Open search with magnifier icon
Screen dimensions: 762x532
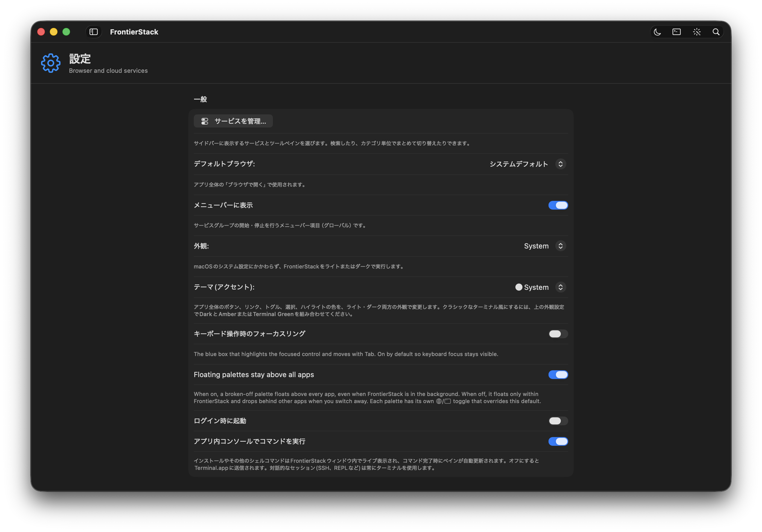coord(716,32)
